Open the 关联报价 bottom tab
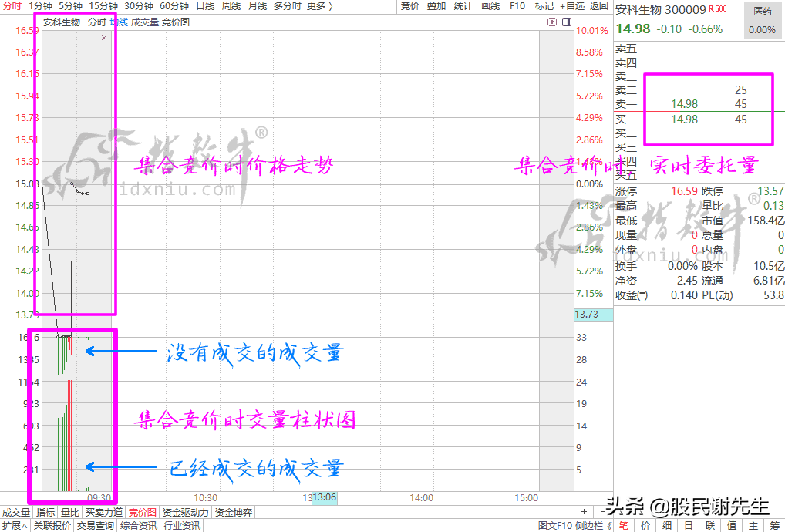 tap(52, 526)
